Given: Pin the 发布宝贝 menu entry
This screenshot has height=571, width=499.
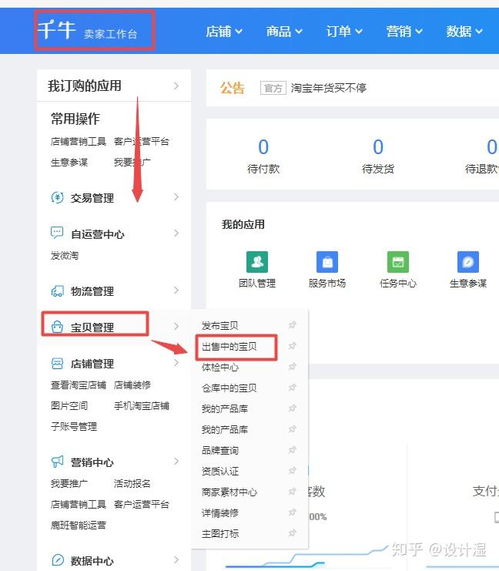Looking at the screenshot, I should 292,325.
